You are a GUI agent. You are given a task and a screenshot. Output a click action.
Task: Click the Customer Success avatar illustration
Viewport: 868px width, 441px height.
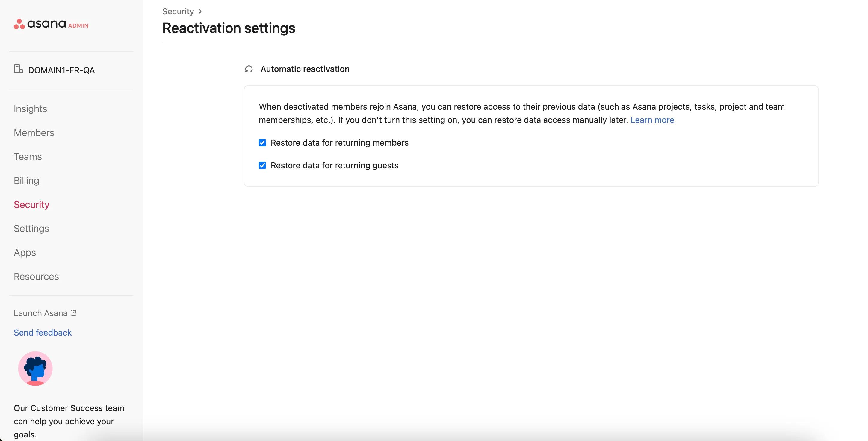[x=35, y=368]
